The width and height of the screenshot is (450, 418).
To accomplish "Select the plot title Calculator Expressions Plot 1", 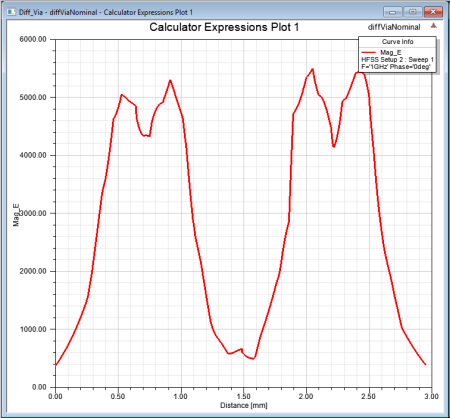I will tap(224, 27).
